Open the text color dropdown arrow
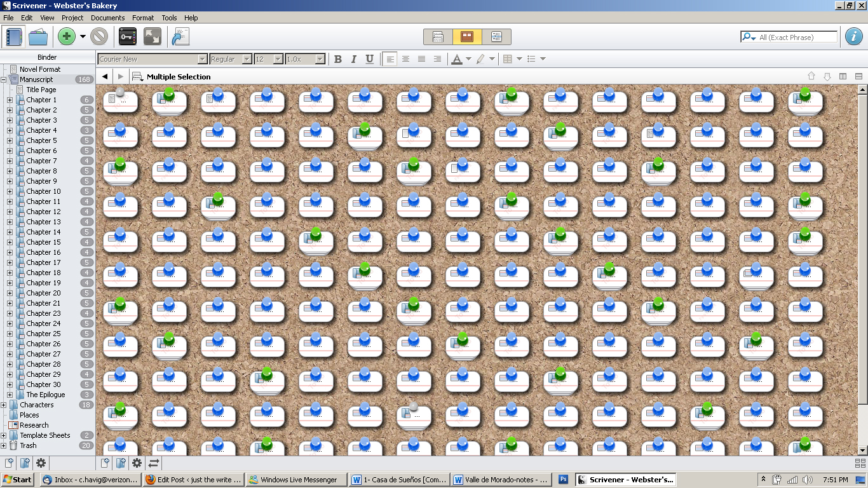Viewport: 868px width, 488px height. point(468,59)
